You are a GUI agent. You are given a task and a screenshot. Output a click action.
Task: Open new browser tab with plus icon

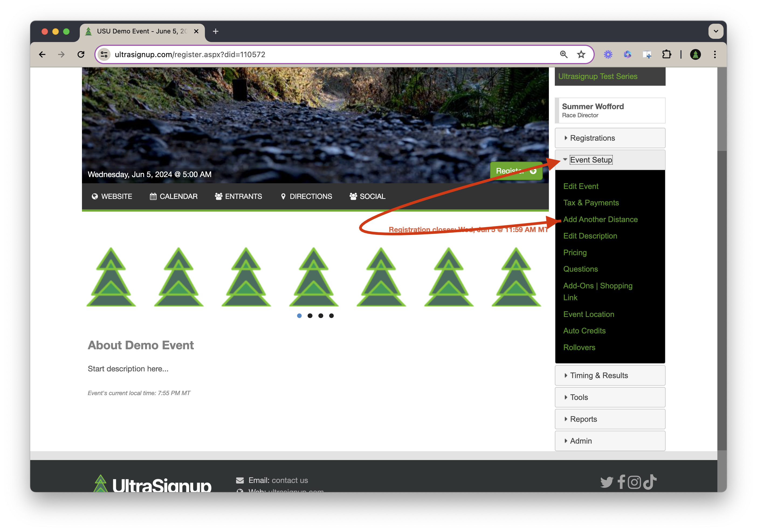click(216, 31)
